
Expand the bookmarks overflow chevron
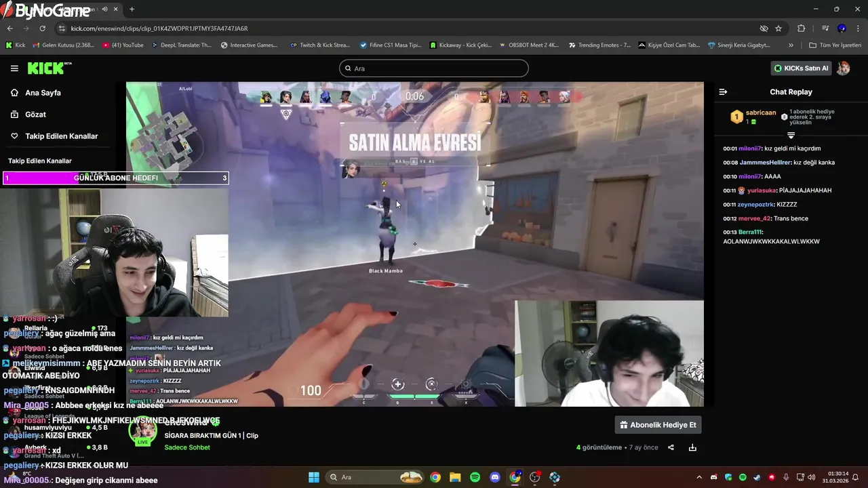791,45
